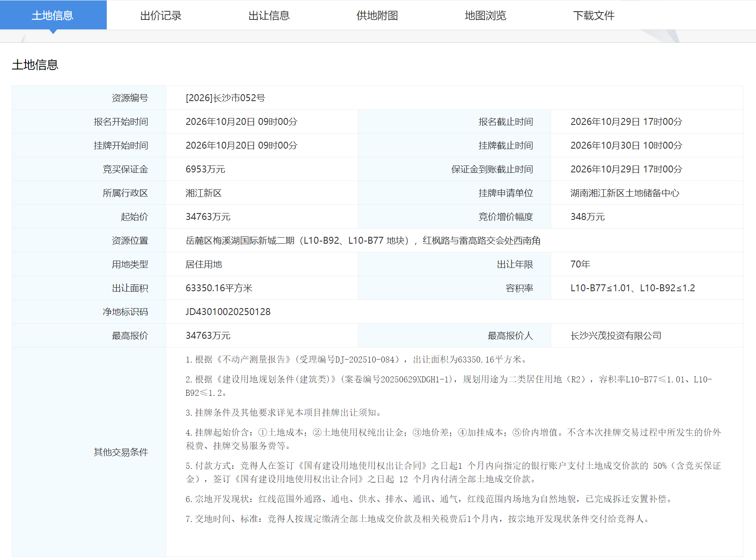Click the 报名开始时间 label
The height and width of the screenshot is (560, 756).
pos(121,122)
